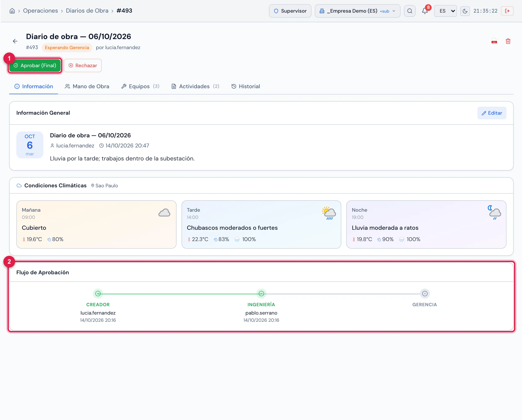Viewport: 522px width, 420px height.
Task: Click the Ingeniería step circle
Action: (x=261, y=293)
